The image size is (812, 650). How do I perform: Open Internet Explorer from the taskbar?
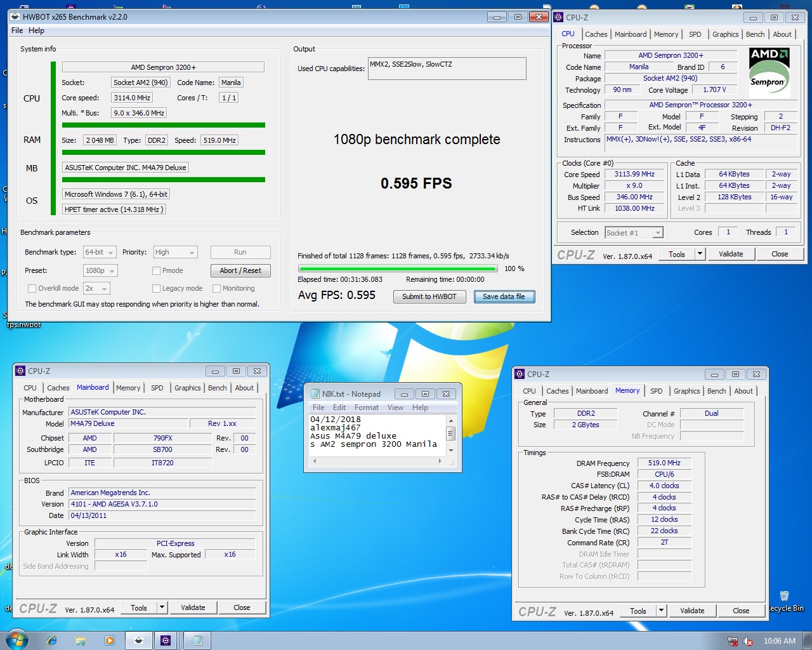[x=52, y=640]
